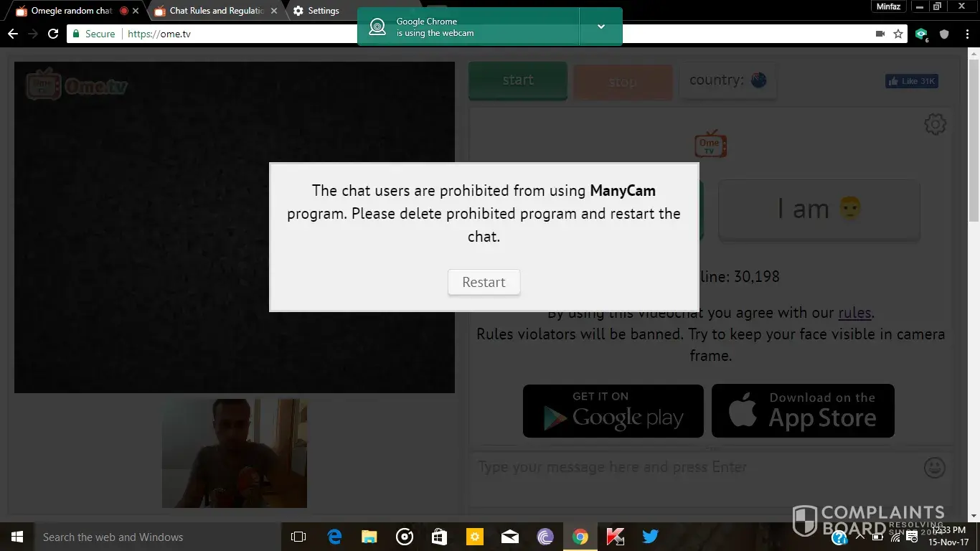The width and height of the screenshot is (980, 551).
Task: Select the 'I am' gender button
Action: (x=819, y=209)
